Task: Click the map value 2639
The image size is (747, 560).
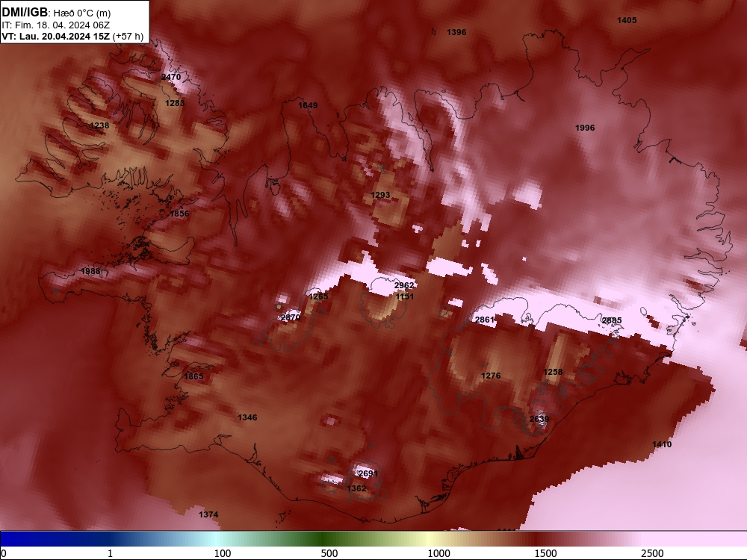Action: point(539,419)
